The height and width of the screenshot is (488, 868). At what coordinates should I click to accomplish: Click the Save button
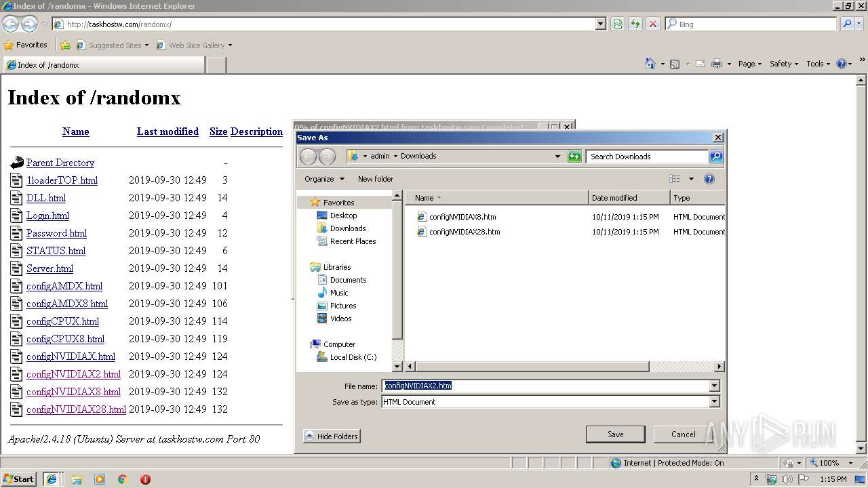616,434
